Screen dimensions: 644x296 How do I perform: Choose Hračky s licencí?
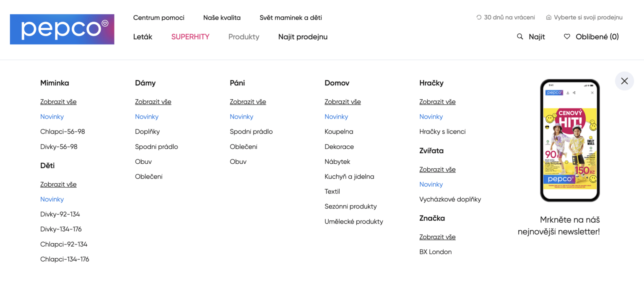tap(442, 131)
